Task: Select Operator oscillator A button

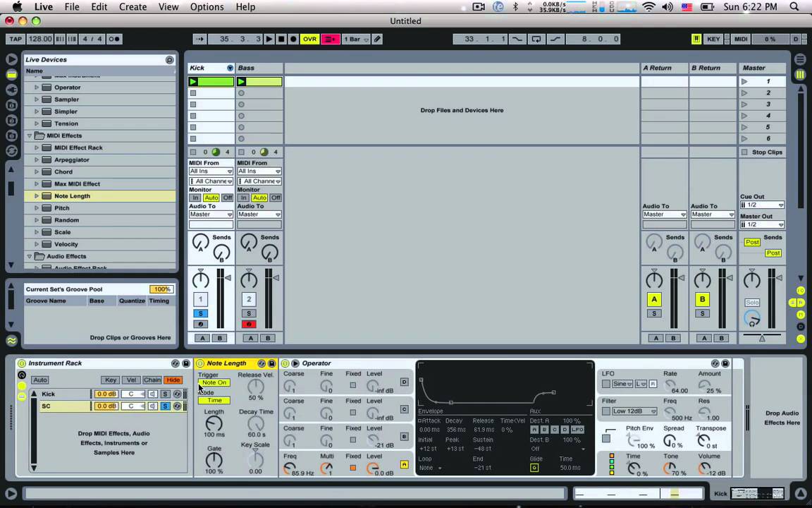Action: point(404,464)
